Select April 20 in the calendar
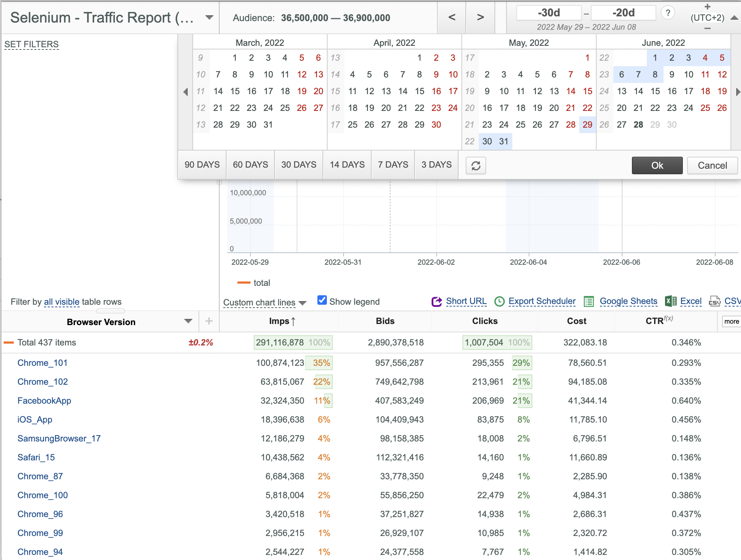Screen dimensions: 741x560 coord(386,108)
